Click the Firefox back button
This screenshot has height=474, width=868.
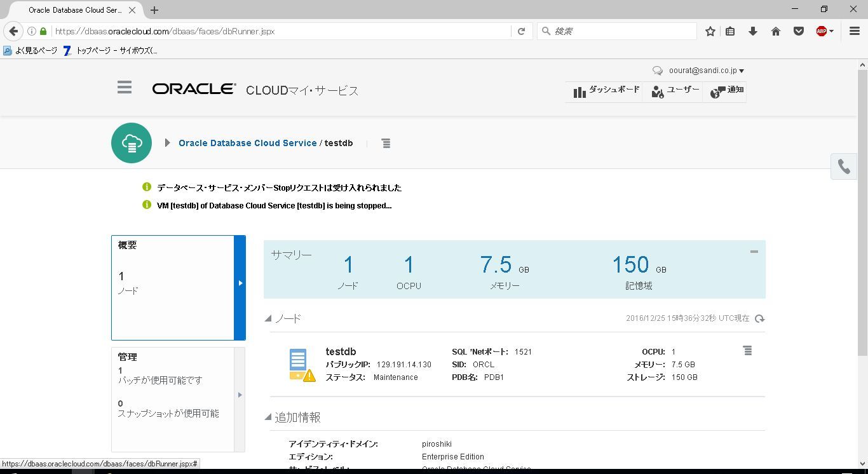coord(13,31)
